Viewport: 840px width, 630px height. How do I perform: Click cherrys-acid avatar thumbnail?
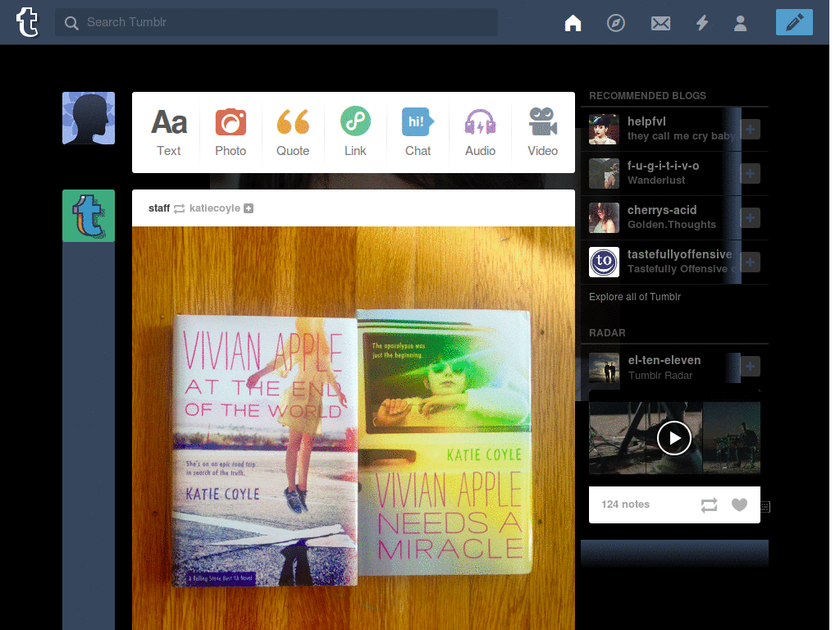pyautogui.click(x=604, y=217)
